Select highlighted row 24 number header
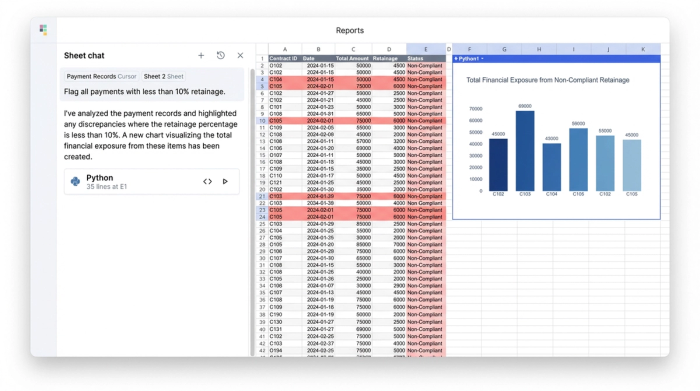 coord(262,217)
